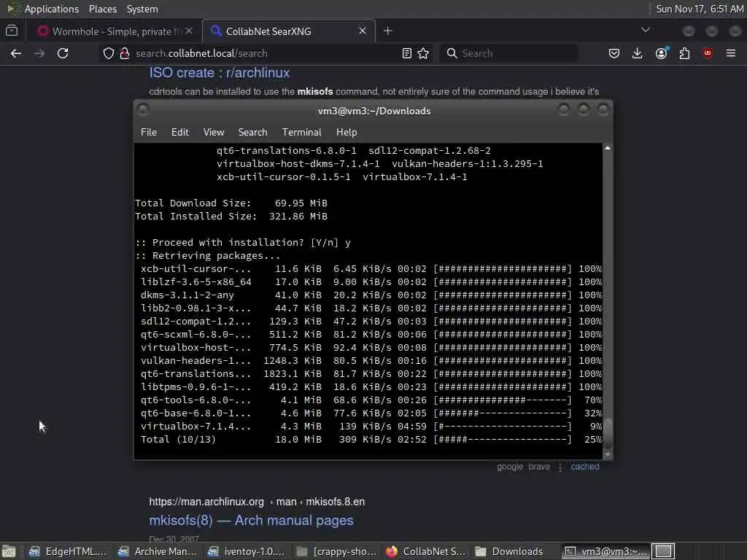Select the CollabNet SearXNG tab

click(x=289, y=31)
